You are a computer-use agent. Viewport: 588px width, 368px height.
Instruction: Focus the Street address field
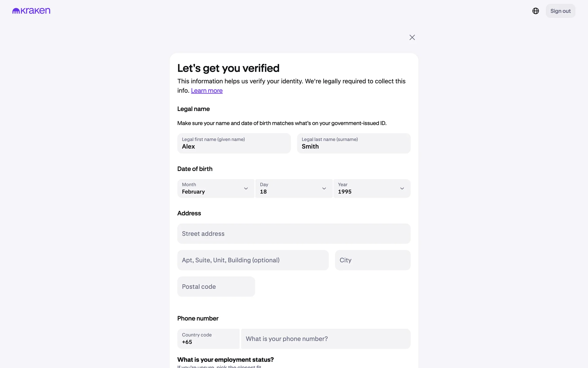pos(294,234)
